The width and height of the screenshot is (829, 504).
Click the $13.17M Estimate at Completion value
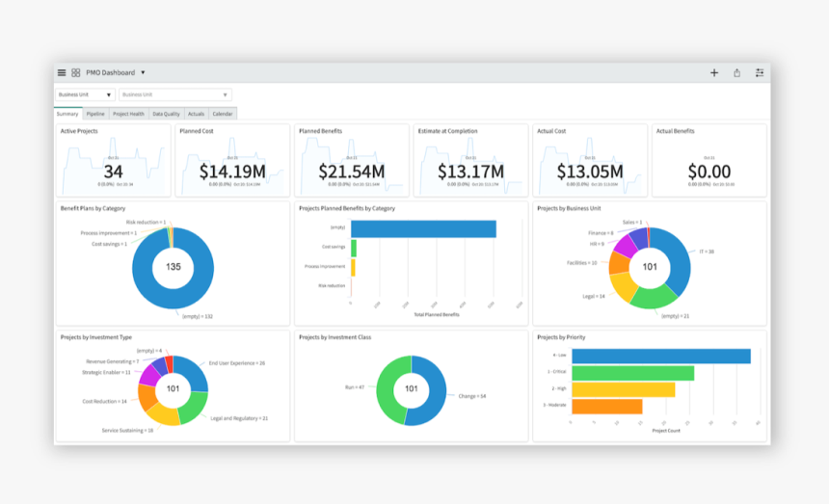[470, 172]
